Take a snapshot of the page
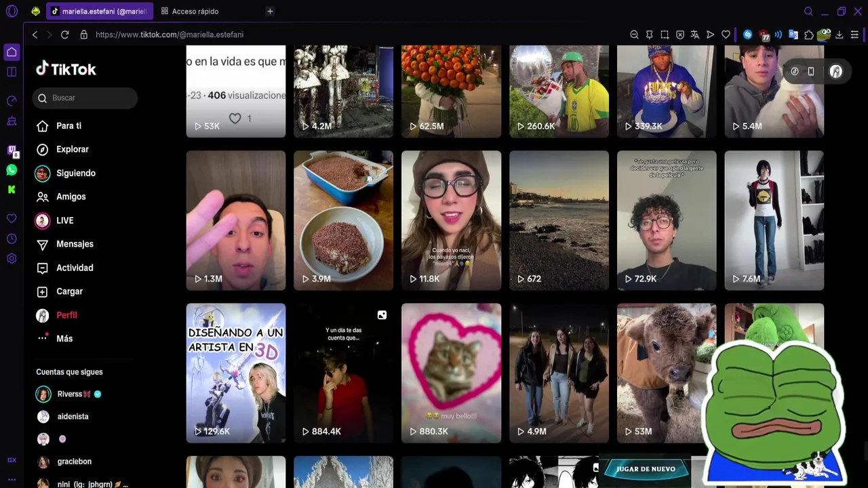Screen dimensions: 868x488 pos(665,35)
